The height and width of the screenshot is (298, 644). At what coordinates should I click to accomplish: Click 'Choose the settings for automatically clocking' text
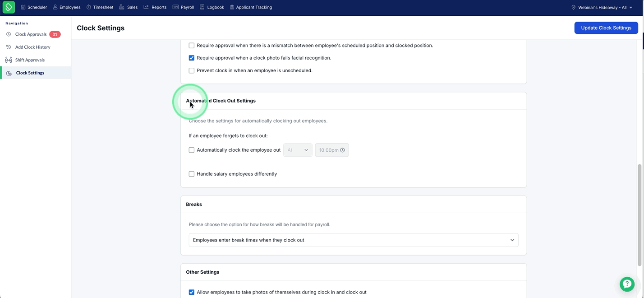pos(258,121)
